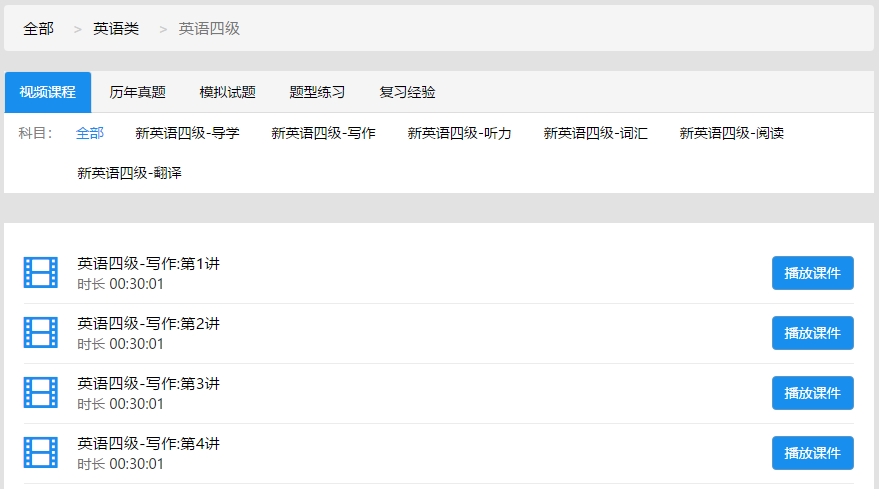Select the 题型练习 tab
This screenshot has width=879, height=489.
click(317, 92)
